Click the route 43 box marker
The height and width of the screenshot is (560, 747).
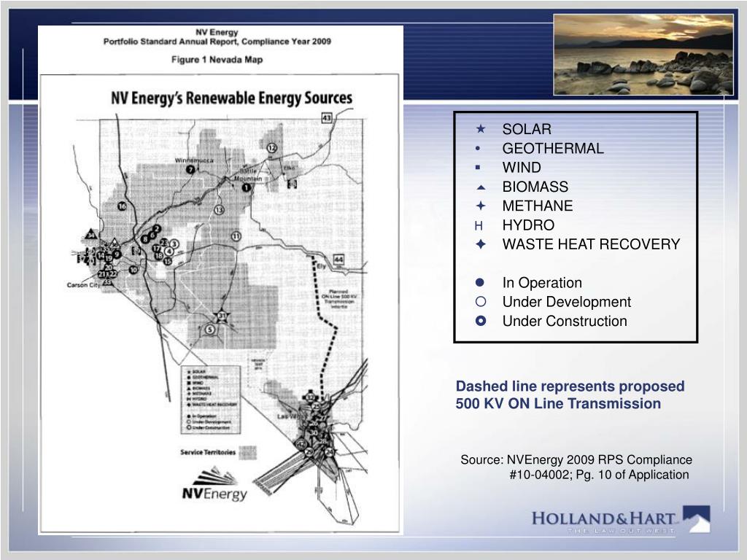(326, 117)
